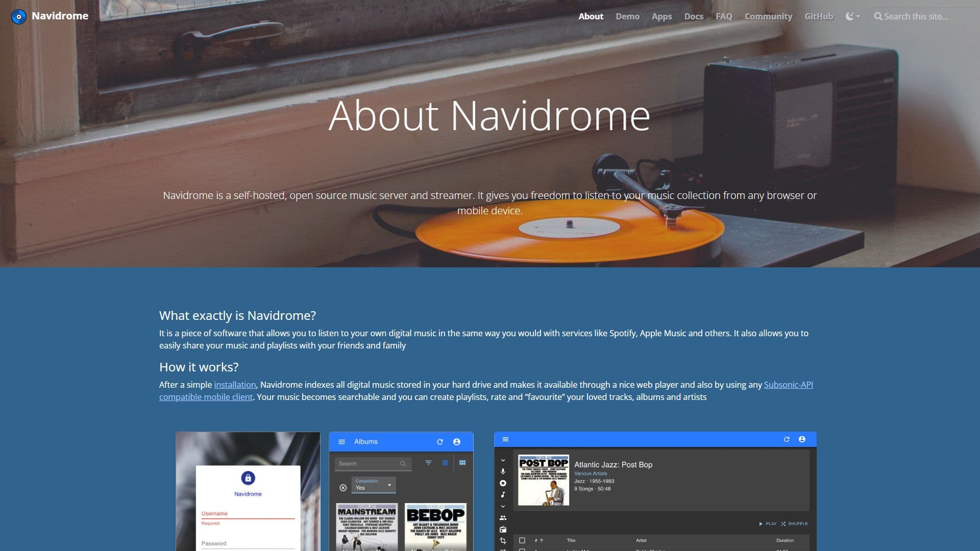Click the magnifier inside the Albums search box
This screenshot has width=980, height=551.
pyautogui.click(x=403, y=464)
